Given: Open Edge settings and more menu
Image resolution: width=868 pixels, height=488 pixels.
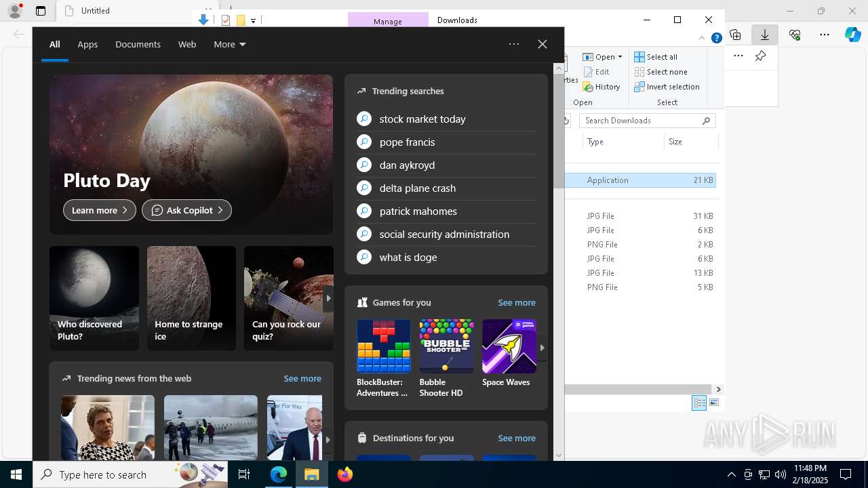Looking at the screenshot, I should (x=825, y=35).
